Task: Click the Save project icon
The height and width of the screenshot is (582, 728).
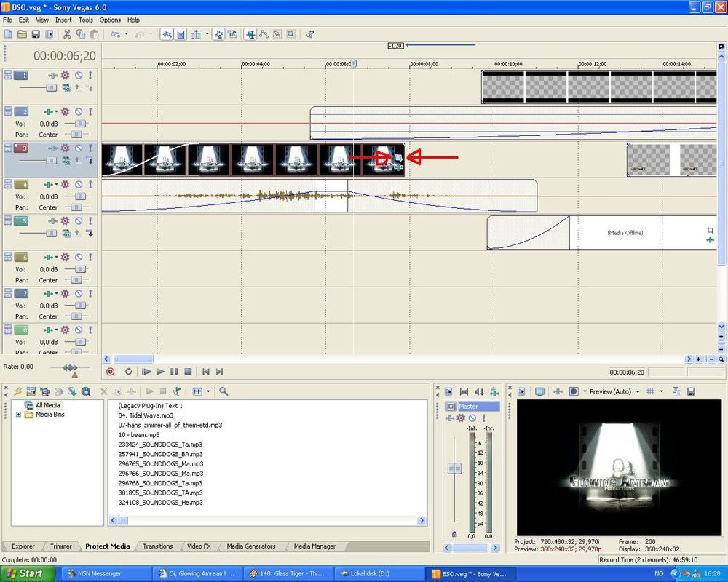Action: point(36,34)
